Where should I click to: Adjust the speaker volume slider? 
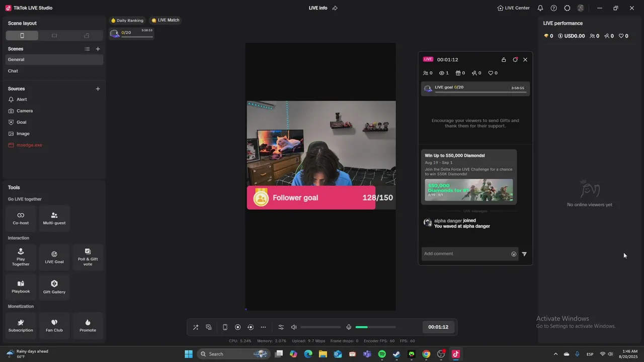click(320, 327)
